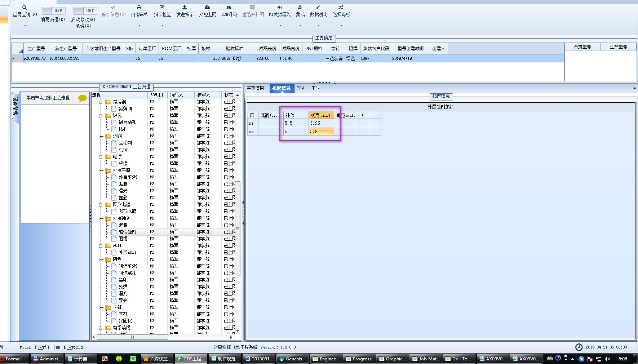Open the MI数据导入 dropdown arrow
This screenshot has width=638, height=364.
[280, 26]
